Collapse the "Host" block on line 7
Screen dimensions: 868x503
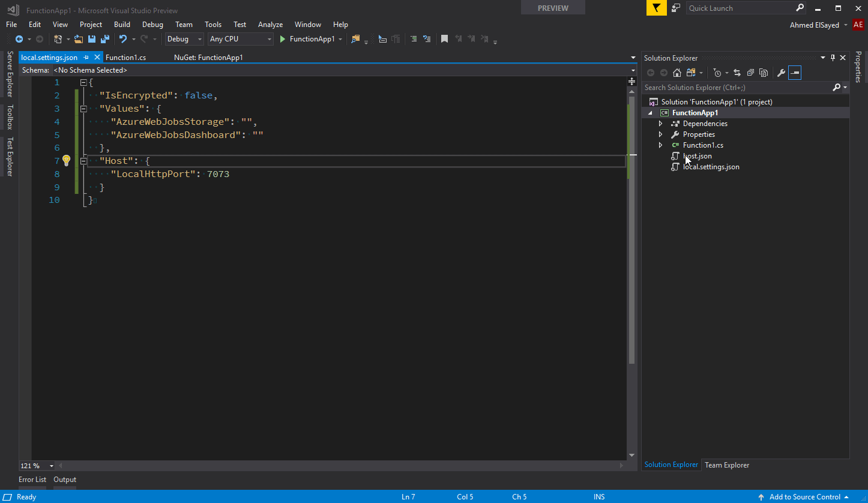point(83,161)
